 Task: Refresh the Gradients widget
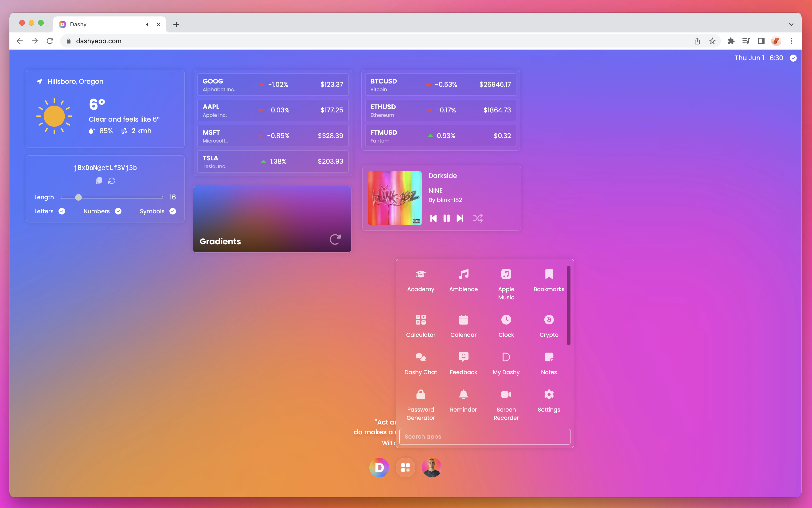335,239
